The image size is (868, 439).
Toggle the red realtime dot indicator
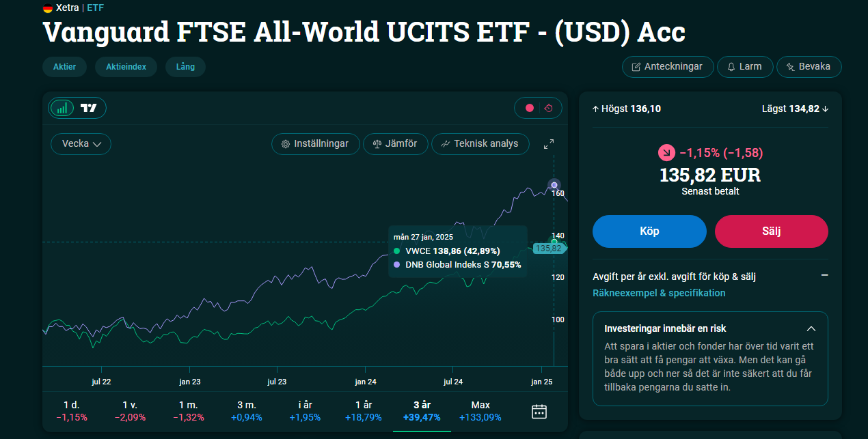[x=529, y=108]
